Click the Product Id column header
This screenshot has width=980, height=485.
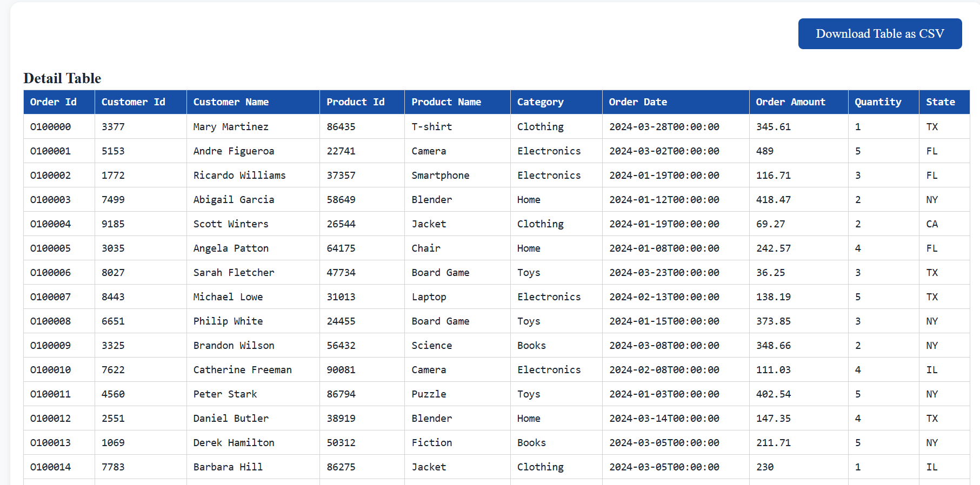(x=356, y=102)
